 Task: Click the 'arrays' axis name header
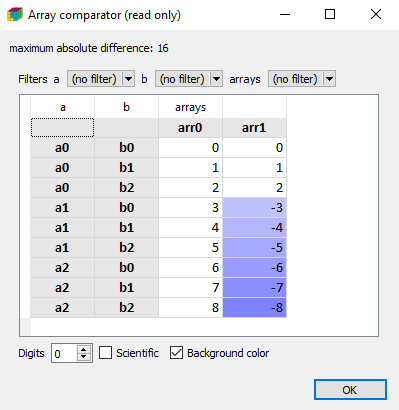[x=190, y=107]
